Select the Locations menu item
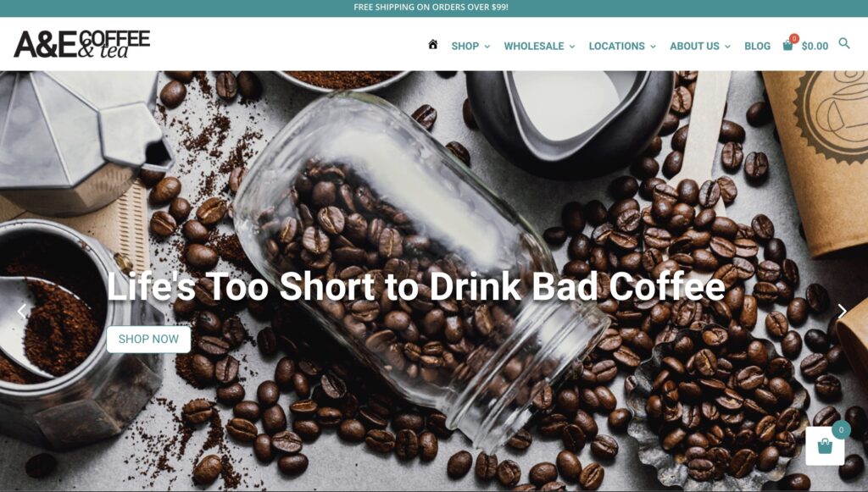This screenshot has width=868, height=492. tap(617, 47)
